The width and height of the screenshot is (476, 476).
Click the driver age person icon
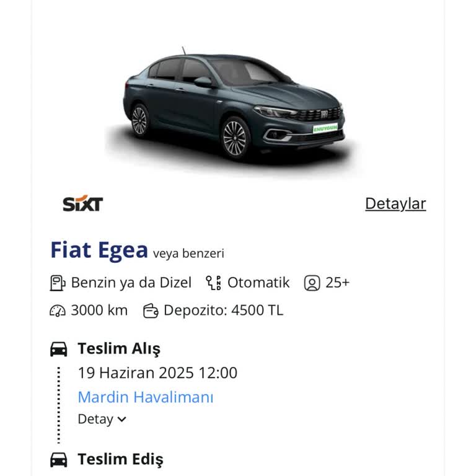312,283
